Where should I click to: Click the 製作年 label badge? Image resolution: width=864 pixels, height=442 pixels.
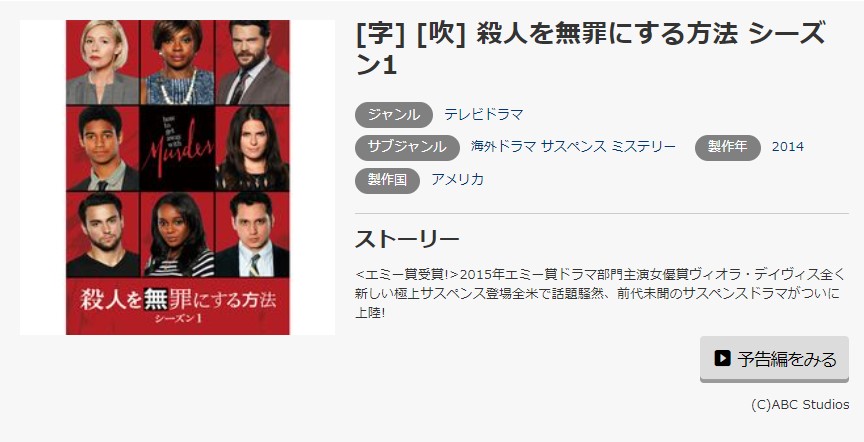(727, 147)
